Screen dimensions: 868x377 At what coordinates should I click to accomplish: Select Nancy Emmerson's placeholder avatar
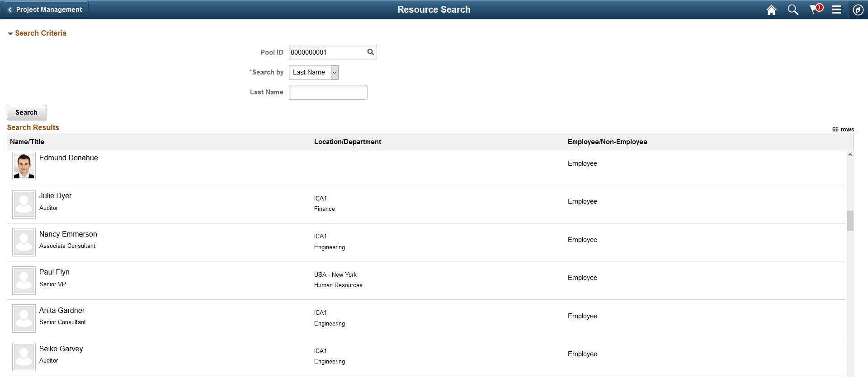pos(24,242)
